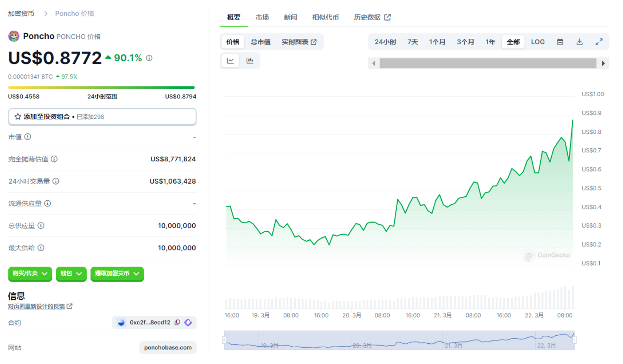
Task: Copy the contract address 0xc2f...8ecd12
Action: [178, 322]
